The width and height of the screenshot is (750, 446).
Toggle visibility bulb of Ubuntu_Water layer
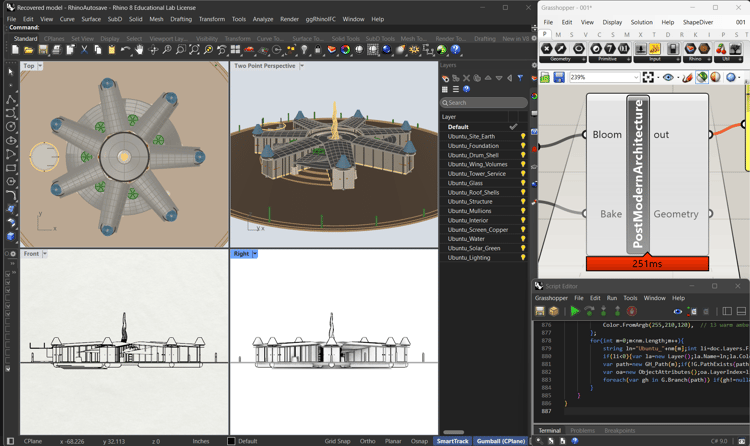522,239
